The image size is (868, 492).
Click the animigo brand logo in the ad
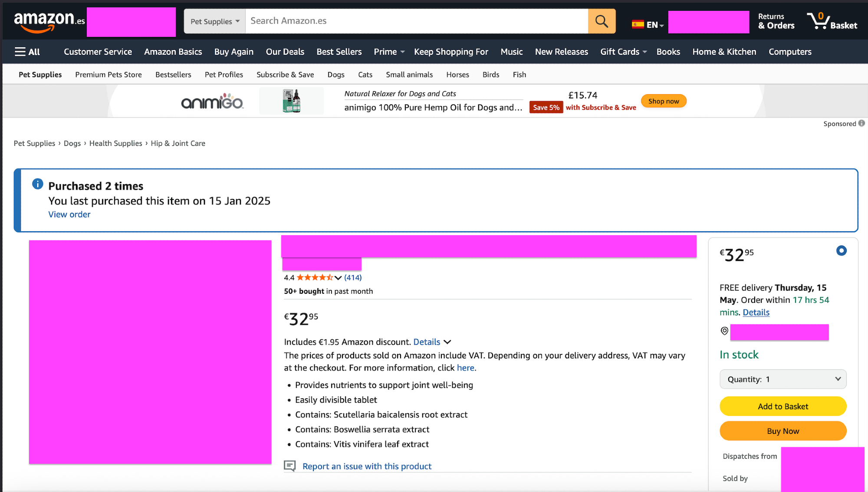212,102
